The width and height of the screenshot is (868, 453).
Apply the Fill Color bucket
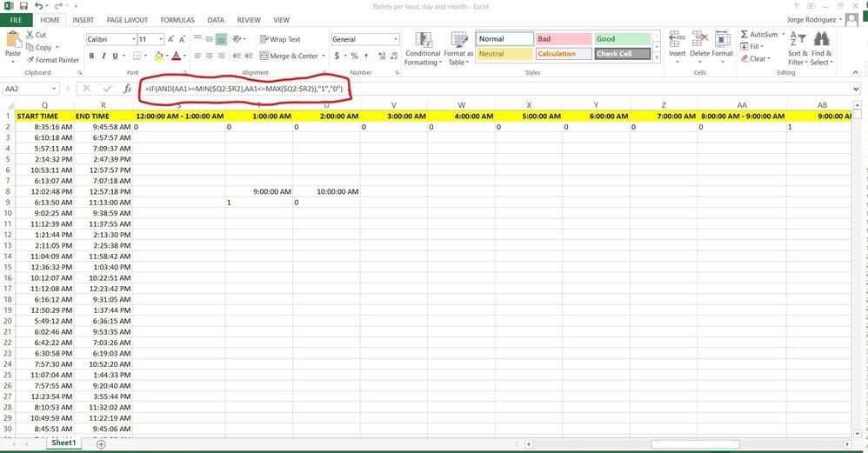tap(159, 56)
